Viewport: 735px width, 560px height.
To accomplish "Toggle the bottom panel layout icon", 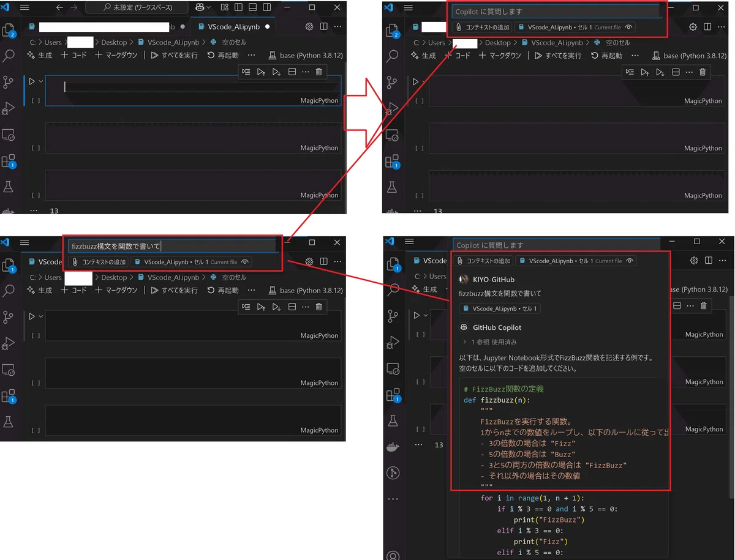I will click(254, 7).
